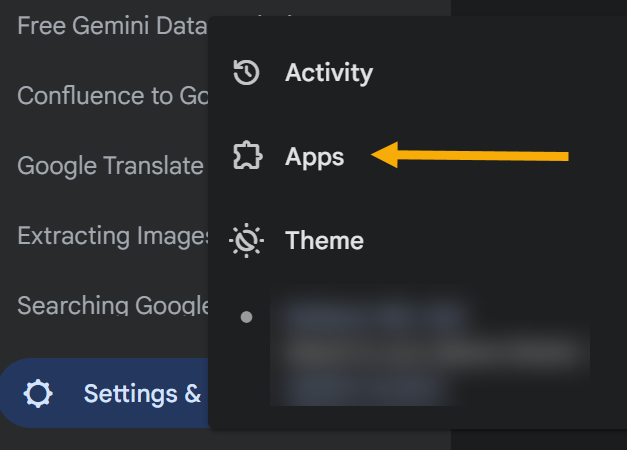Choose the Theme menu entry

pyautogui.click(x=324, y=241)
